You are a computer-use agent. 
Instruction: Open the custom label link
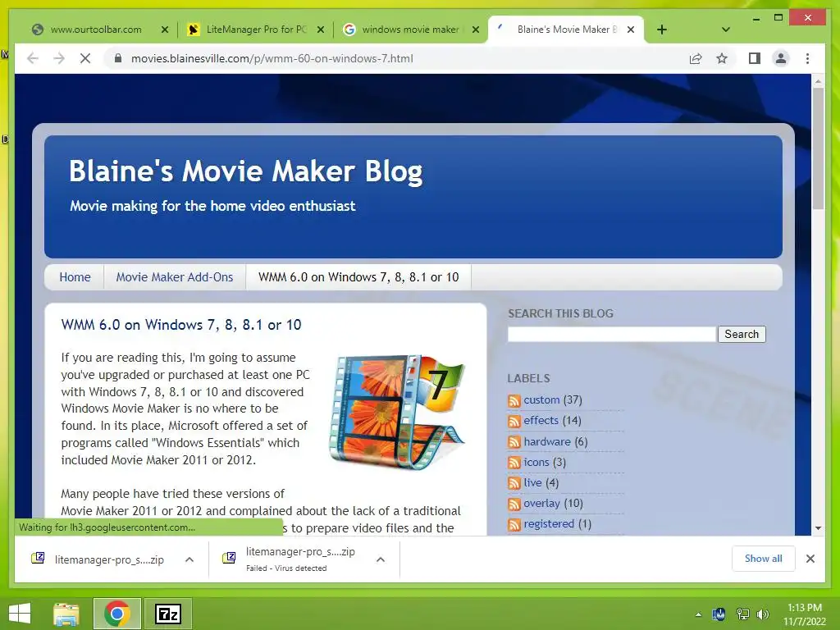[541, 399]
